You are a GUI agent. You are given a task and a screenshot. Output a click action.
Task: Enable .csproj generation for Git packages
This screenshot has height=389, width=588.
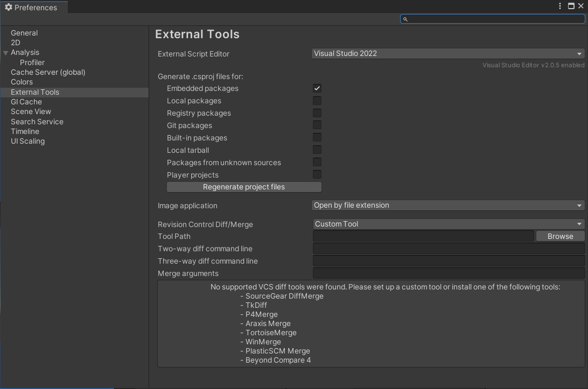(317, 125)
